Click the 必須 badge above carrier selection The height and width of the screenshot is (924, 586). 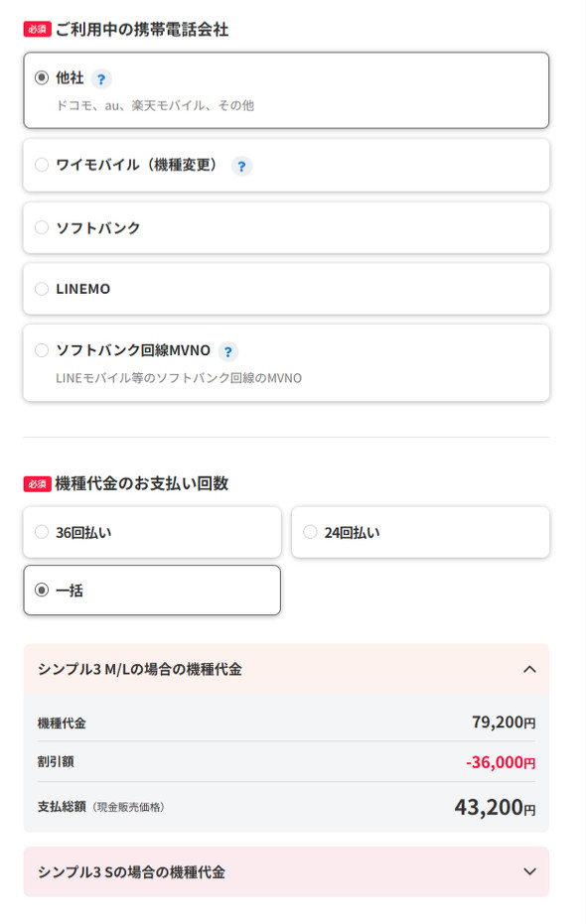(x=37, y=31)
